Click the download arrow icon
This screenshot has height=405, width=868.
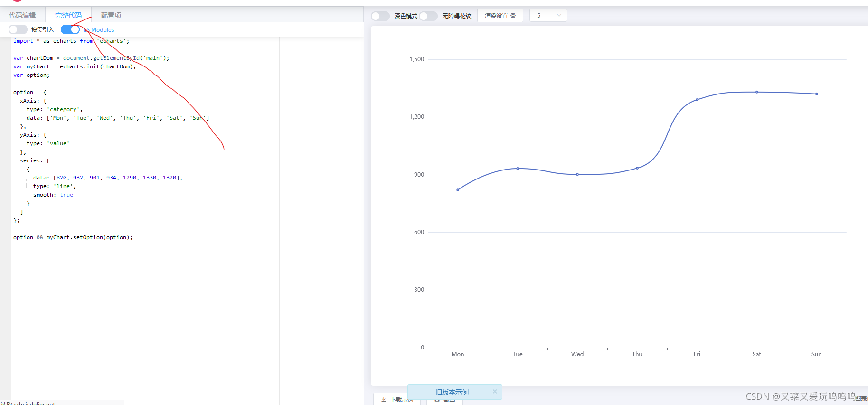coord(384,400)
